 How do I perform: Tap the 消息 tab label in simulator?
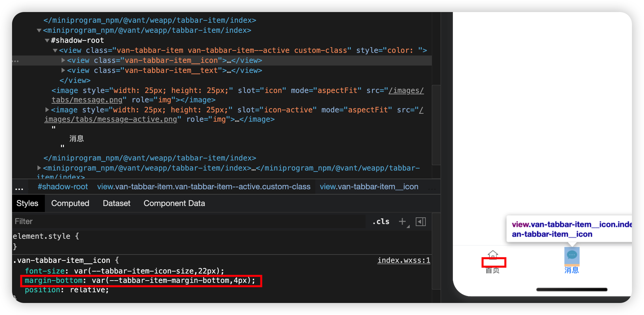572,270
